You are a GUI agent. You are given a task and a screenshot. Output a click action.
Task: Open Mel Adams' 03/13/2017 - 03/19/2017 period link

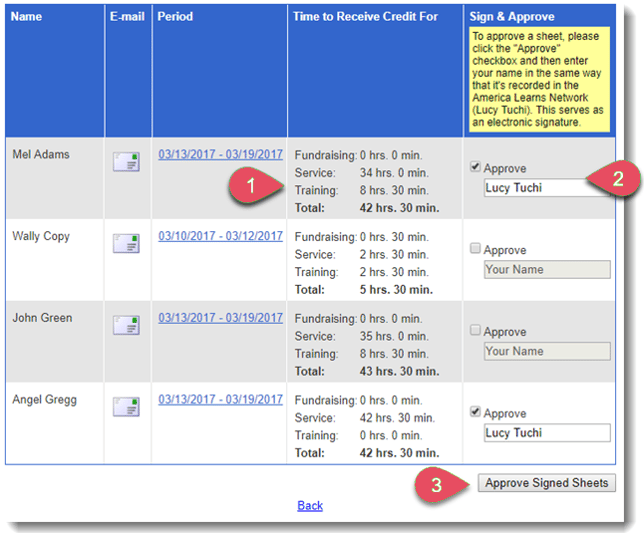[220, 155]
